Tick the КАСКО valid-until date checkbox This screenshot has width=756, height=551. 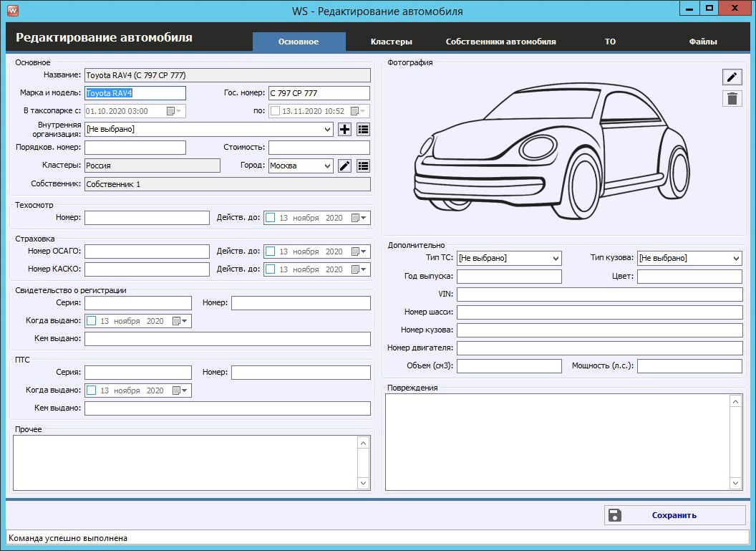271,269
